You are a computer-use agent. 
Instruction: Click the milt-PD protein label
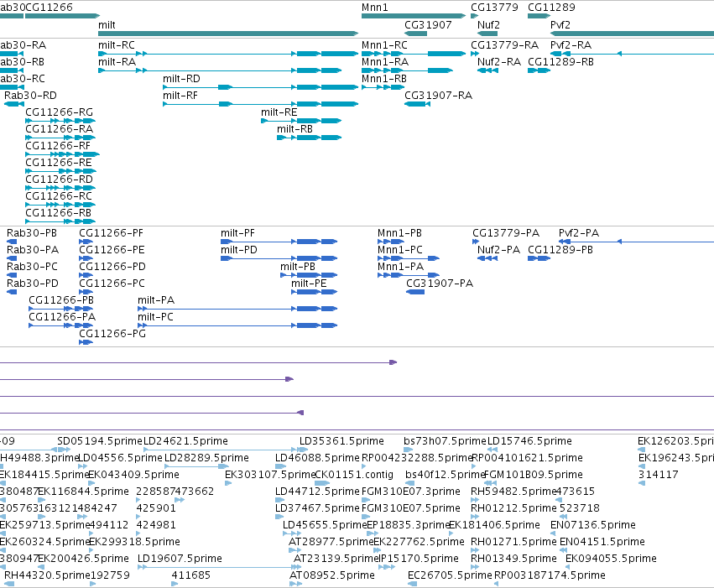point(239,250)
